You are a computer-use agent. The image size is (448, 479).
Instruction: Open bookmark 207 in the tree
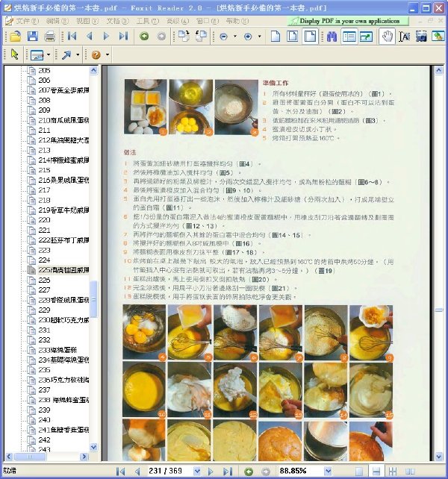point(63,90)
